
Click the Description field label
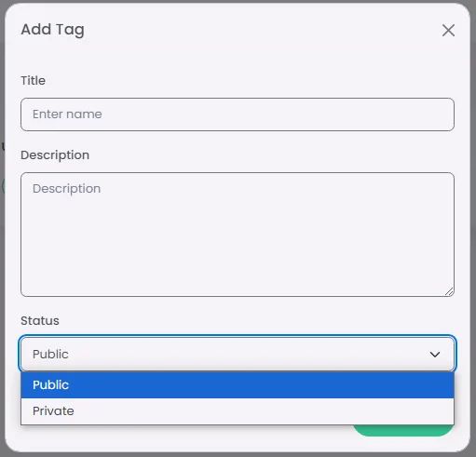(55, 155)
